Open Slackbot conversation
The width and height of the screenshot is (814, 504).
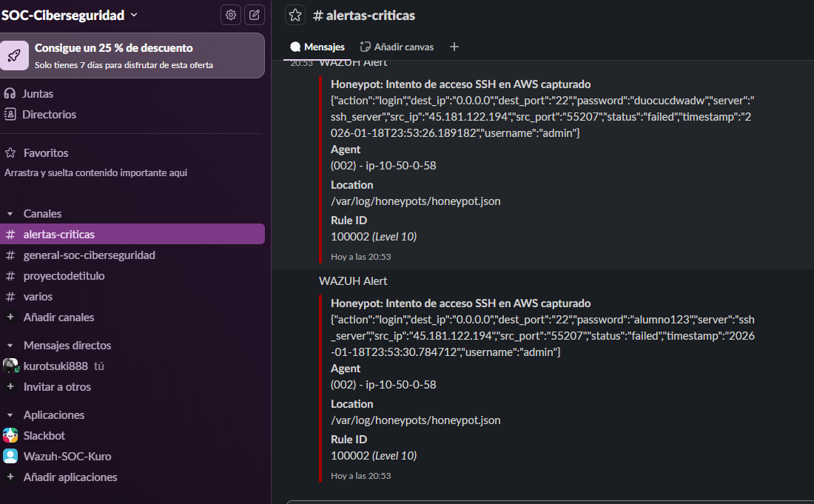(x=132, y=435)
